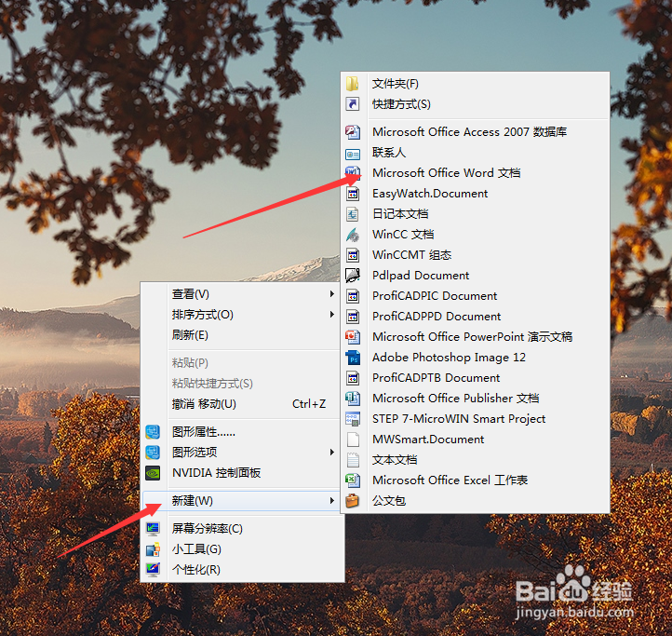The image size is (672, 636).
Task: Choose 文本文档 to create text file
Action: (x=475, y=460)
